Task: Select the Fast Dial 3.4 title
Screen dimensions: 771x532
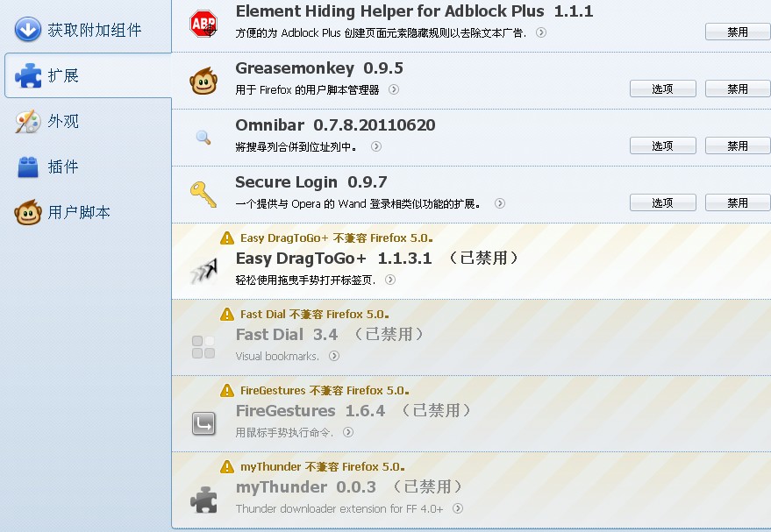Action: click(287, 335)
